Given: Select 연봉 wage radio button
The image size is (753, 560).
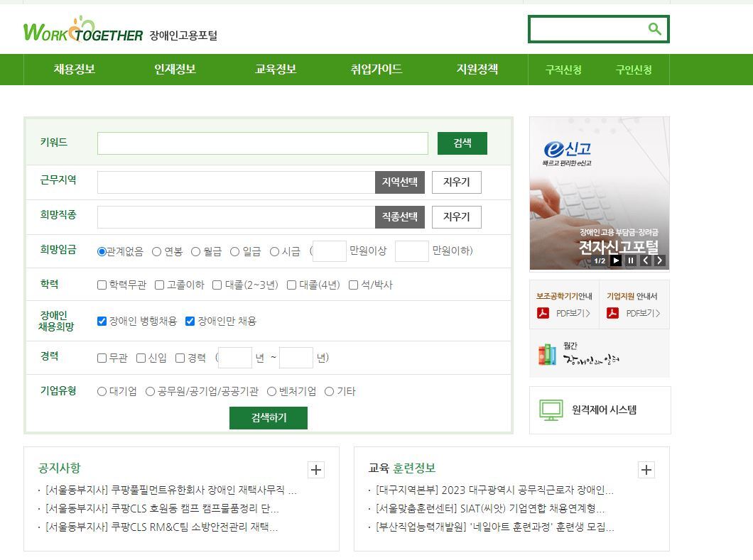Looking at the screenshot, I should pos(156,251).
